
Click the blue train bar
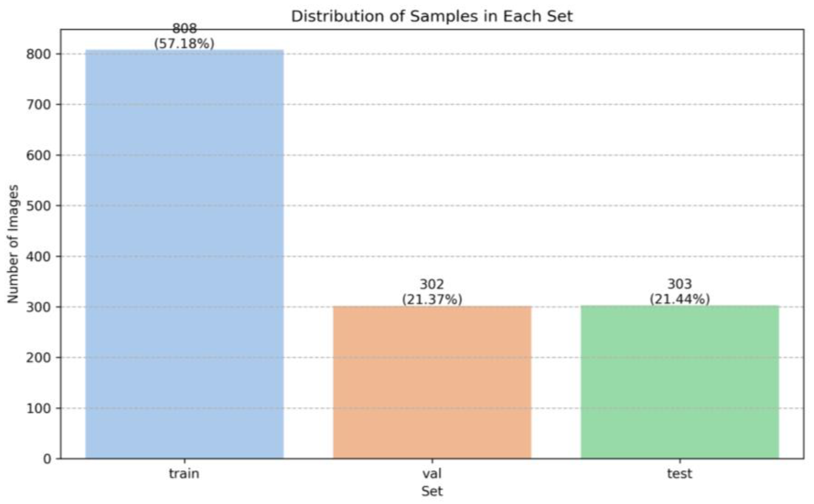(x=184, y=254)
